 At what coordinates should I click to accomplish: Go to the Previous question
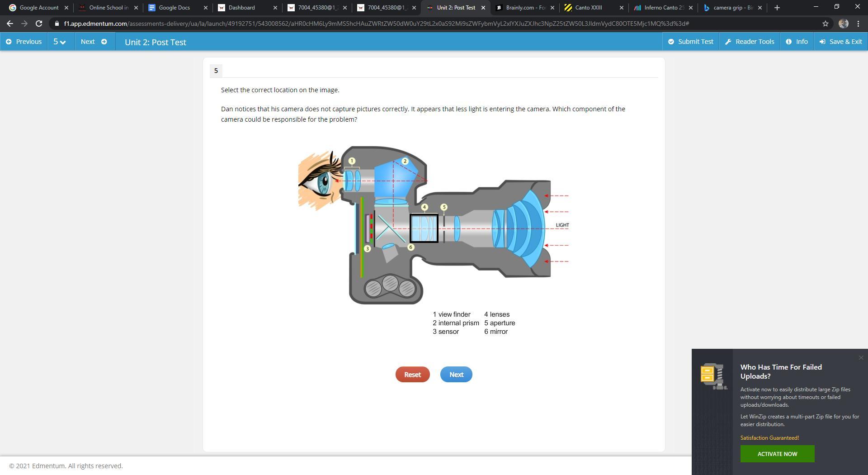pyautogui.click(x=24, y=42)
